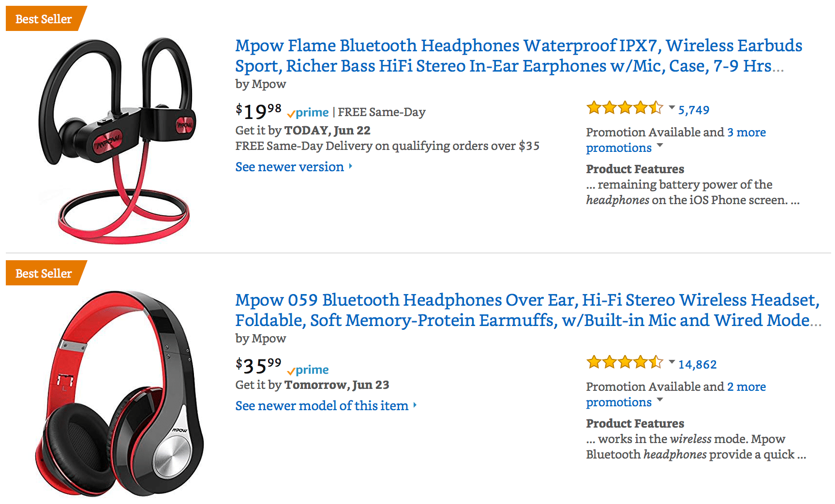Click the first Best Seller badge
Viewport: 835px width, 504px height.
pos(46,19)
